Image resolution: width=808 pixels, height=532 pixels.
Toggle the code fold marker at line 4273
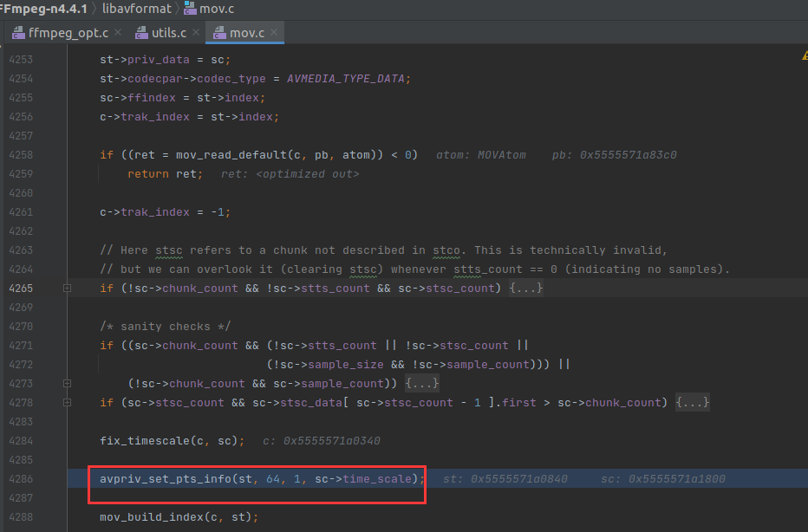click(67, 383)
